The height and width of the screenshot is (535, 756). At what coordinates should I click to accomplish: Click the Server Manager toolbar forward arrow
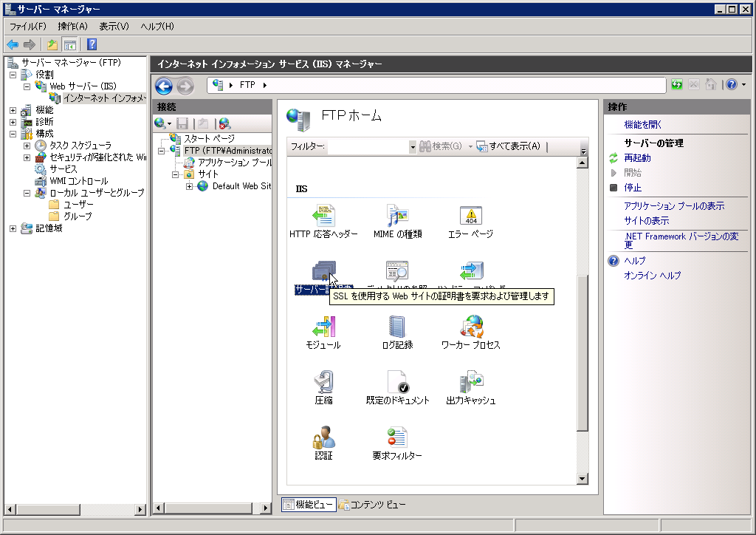(30, 45)
